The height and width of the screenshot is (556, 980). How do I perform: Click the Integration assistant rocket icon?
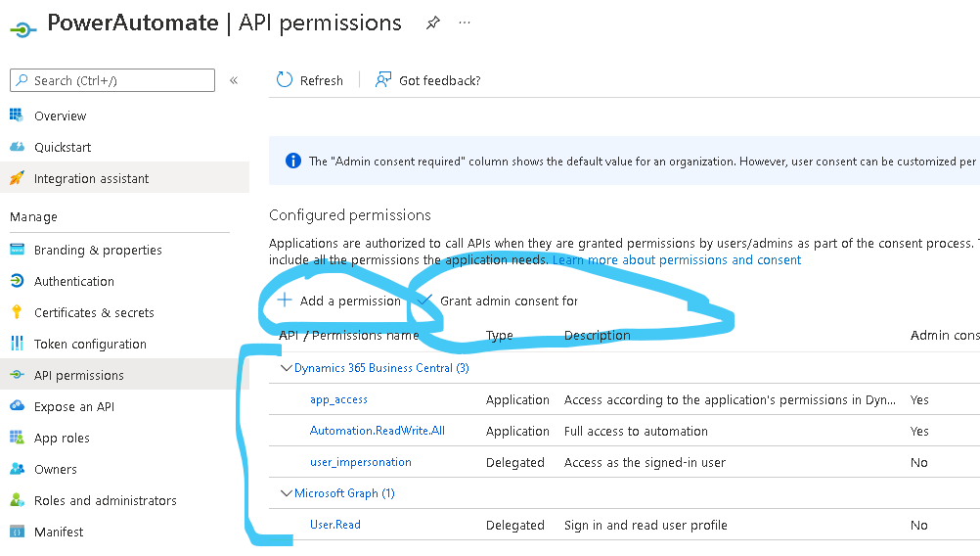click(x=17, y=178)
